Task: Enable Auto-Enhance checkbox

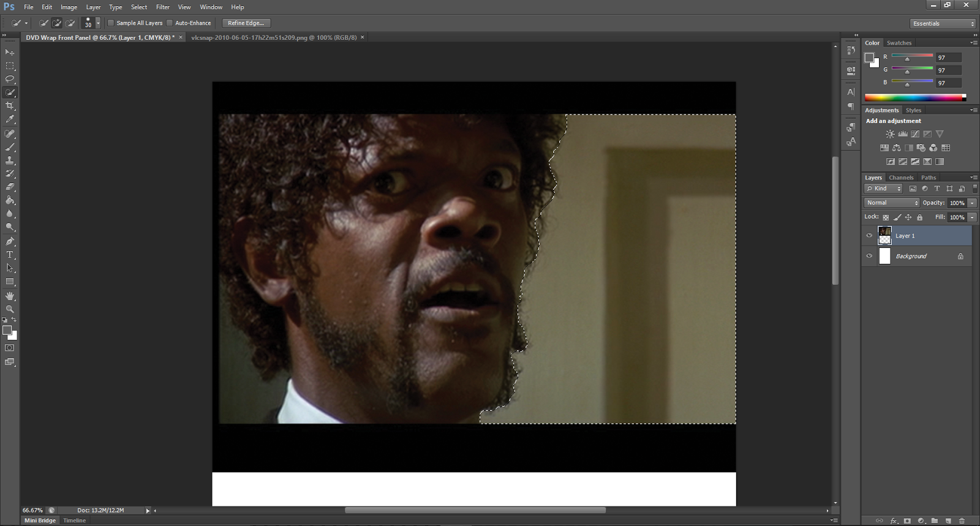Action: pyautogui.click(x=170, y=23)
